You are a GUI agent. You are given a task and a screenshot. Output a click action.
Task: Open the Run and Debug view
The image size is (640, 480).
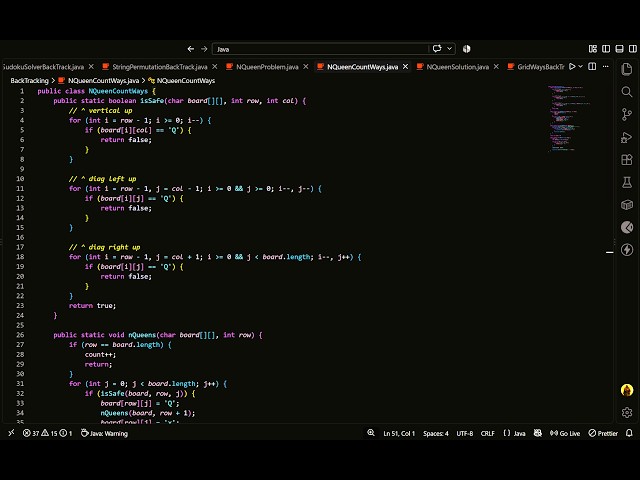click(x=627, y=137)
